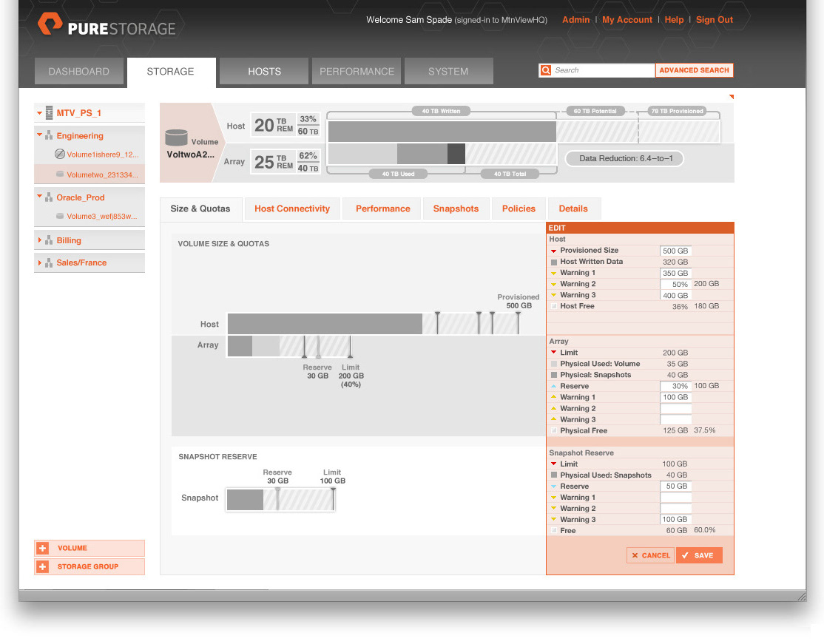The height and width of the screenshot is (644, 824).
Task: Click the gray square for Physical: Snapshots
Action: point(554,375)
